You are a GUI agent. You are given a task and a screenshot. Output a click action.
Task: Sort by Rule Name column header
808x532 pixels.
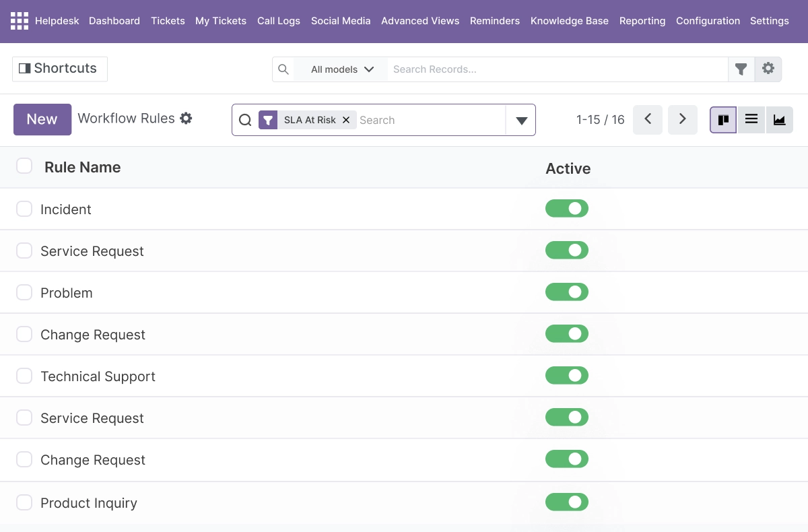pyautogui.click(x=82, y=167)
